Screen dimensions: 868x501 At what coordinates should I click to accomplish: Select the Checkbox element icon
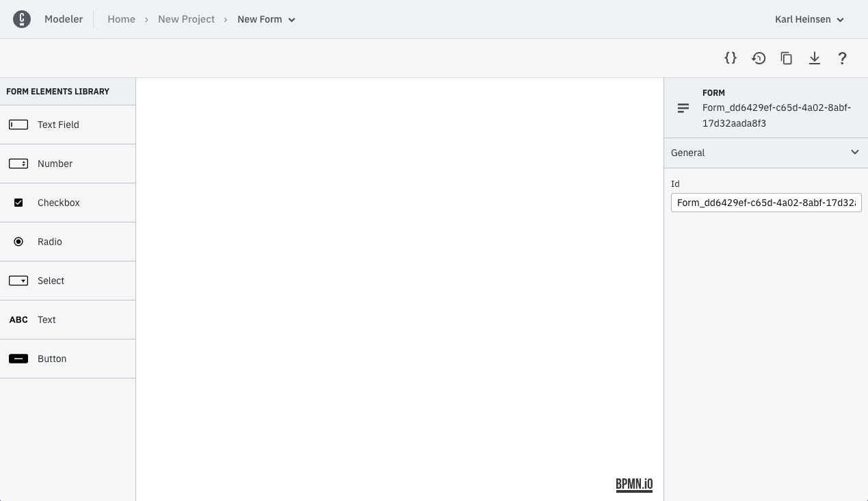coord(18,203)
